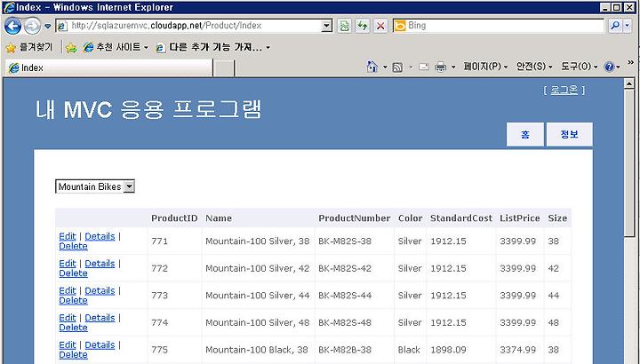Open 다른 추가 기능 가져... gallery link
Image resolution: width=640 pixels, height=364 pixels.
click(213, 47)
